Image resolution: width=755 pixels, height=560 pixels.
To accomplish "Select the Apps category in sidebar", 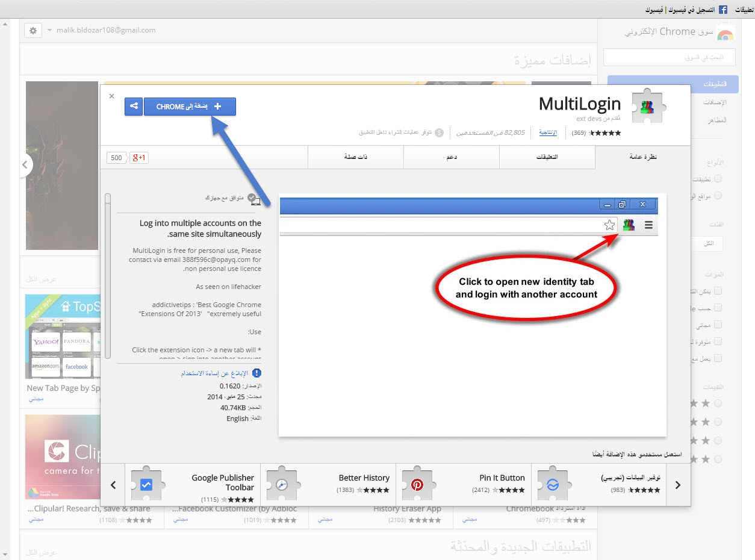I will pyautogui.click(x=673, y=84).
